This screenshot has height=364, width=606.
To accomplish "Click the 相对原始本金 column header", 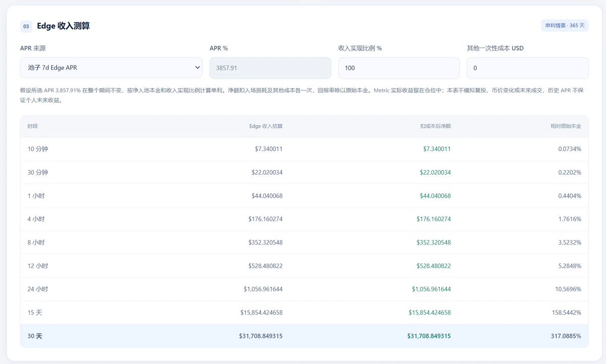I will click(566, 126).
